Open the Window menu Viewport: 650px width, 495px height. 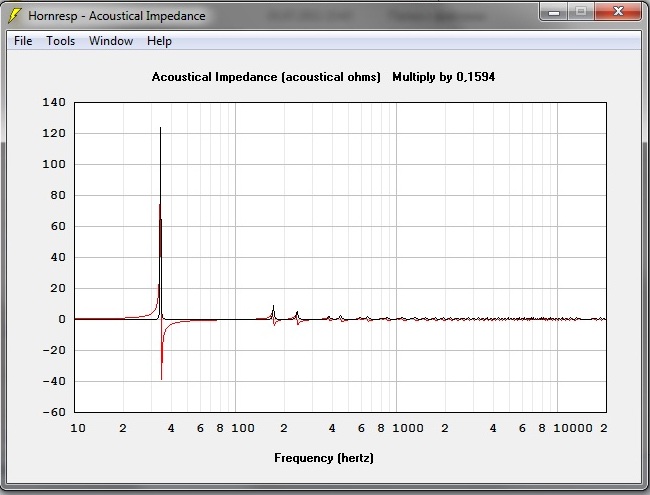(x=111, y=41)
